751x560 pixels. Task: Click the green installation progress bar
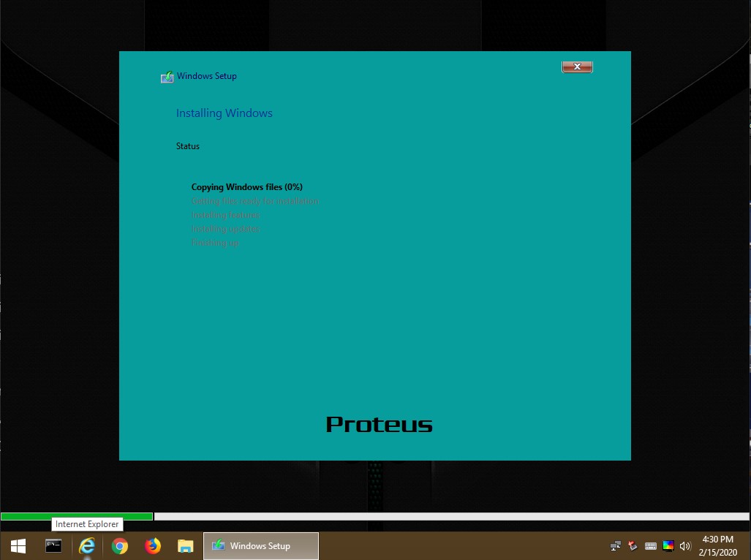[x=77, y=516]
